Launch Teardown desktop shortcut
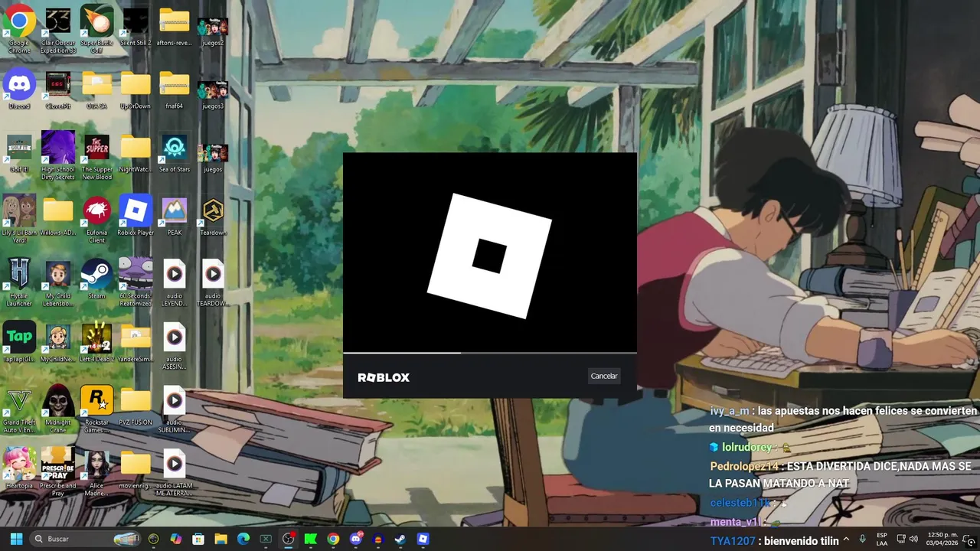This screenshot has width=980, height=551. coord(213,217)
